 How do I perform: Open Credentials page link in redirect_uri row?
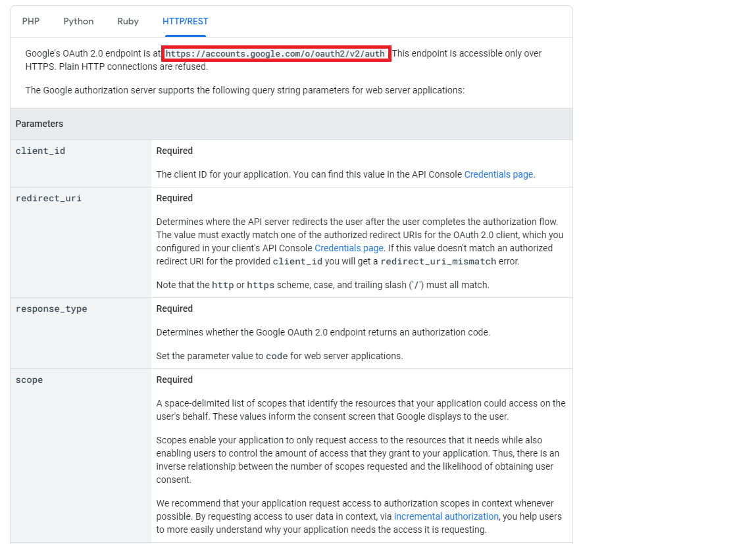349,248
